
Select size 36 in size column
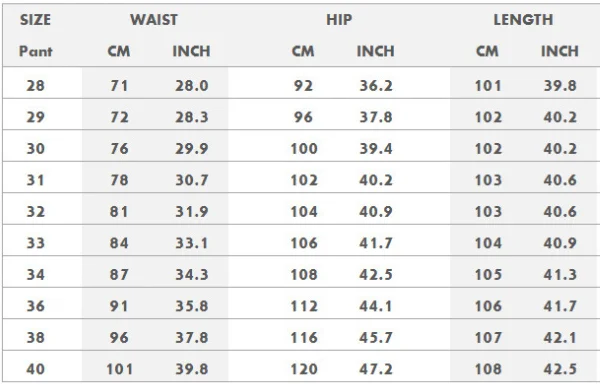pos(36,306)
